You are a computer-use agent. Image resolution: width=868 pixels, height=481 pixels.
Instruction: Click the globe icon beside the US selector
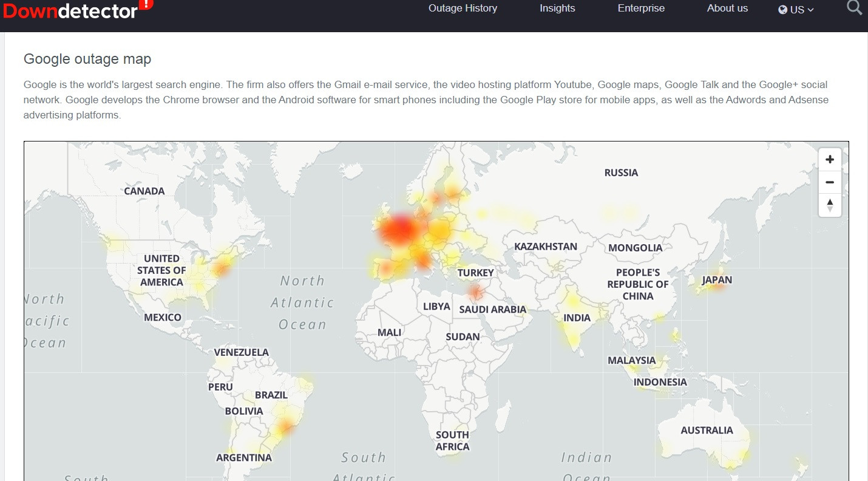point(782,10)
